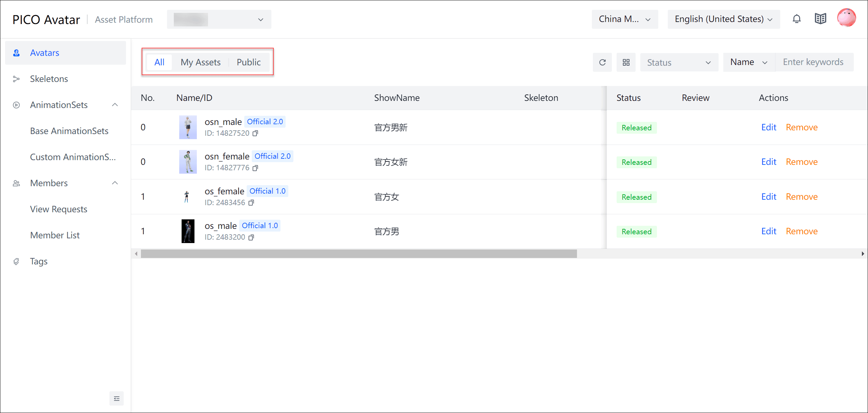The image size is (868, 413).
Task: Open the Status filter dropdown
Action: 679,62
